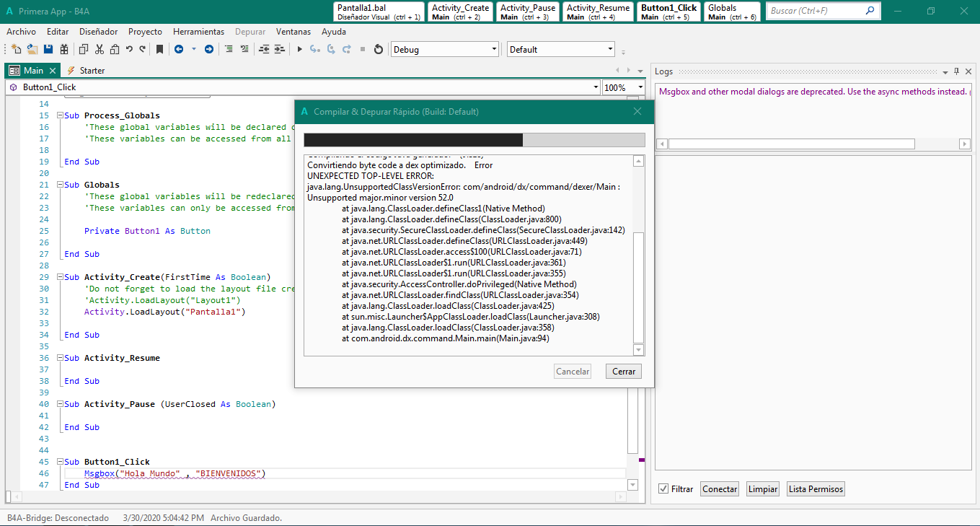Open the Proyecto menu
Viewport: 980px width, 526px height.
coord(145,32)
